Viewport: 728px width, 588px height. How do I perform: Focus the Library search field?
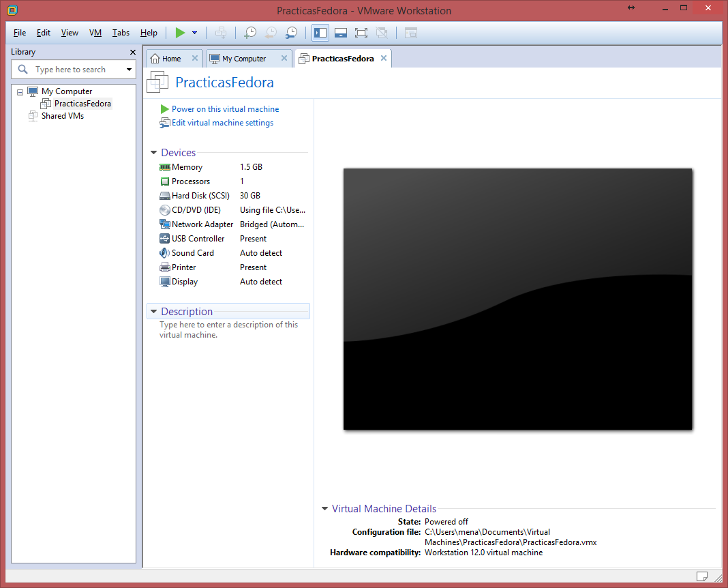(71, 69)
